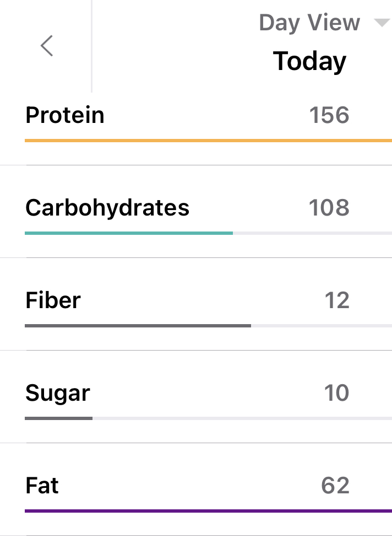The height and width of the screenshot is (538, 392).
Task: Click the gray Fiber progress bar
Action: point(138,326)
